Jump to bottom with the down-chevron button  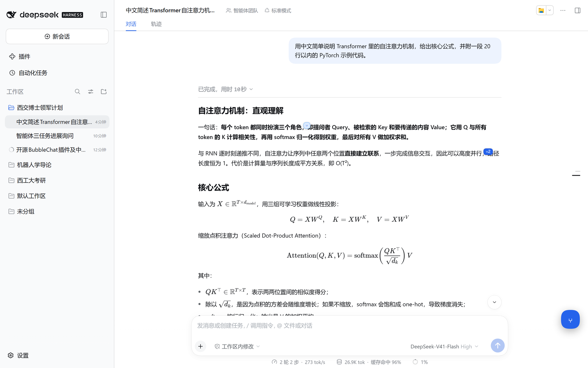click(x=494, y=302)
